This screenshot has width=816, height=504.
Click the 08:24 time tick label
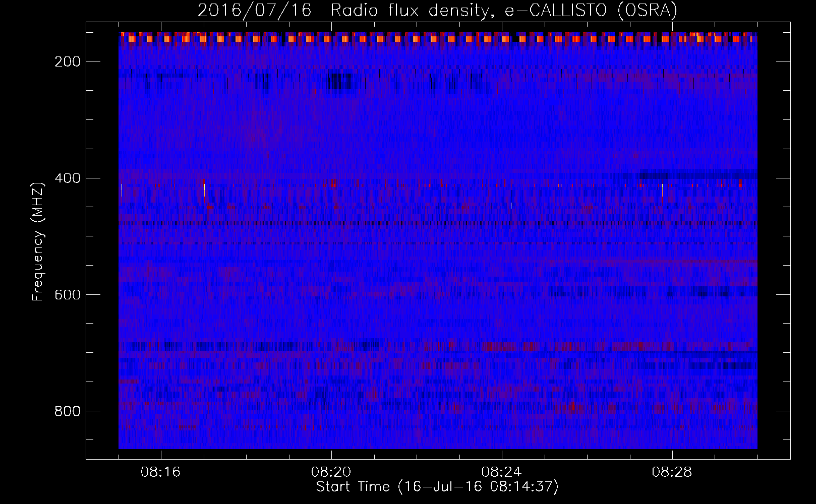[x=502, y=472]
